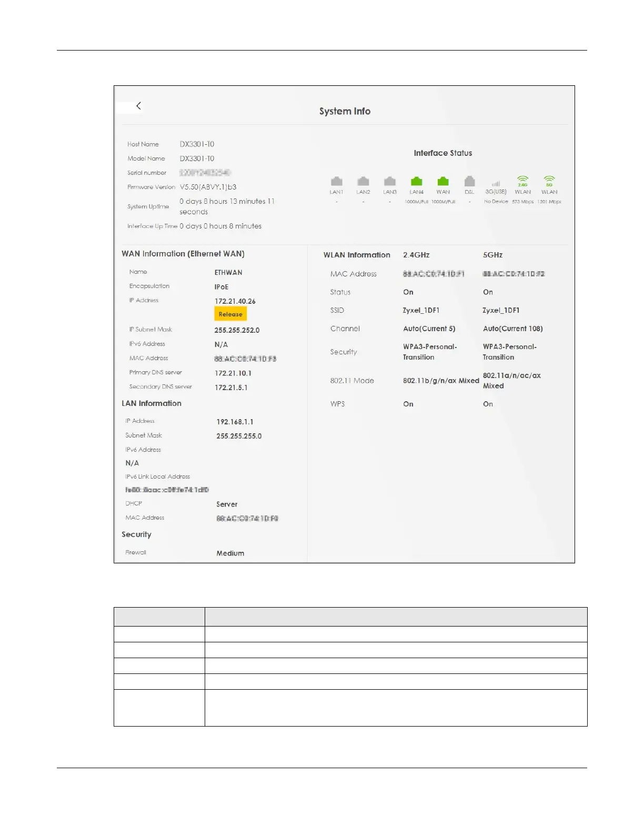Select the green LAN4 port icon
Image resolution: width=644 pixels, height=834 pixels.
417,182
